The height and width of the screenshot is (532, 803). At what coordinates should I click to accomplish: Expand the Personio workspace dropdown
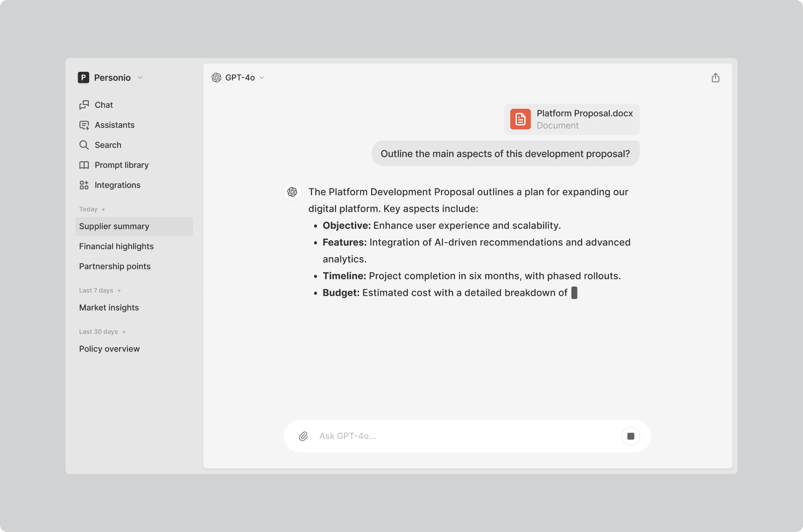(x=140, y=77)
